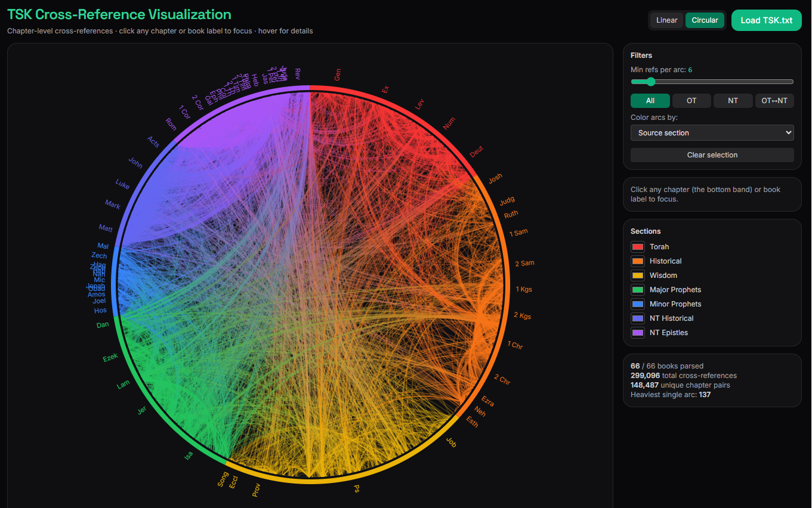Image resolution: width=812 pixels, height=508 pixels.
Task: Click the Load TSK.txt button
Action: click(766, 20)
